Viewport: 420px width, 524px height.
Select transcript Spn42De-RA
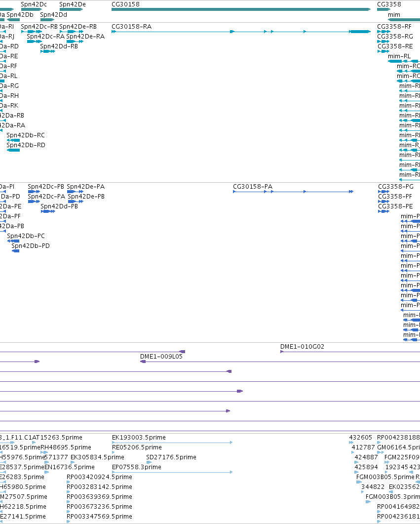(85, 37)
